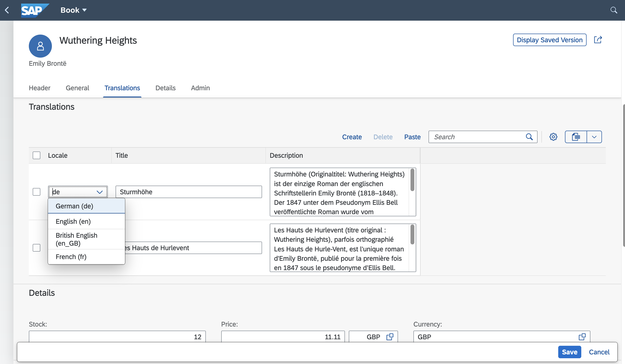The width and height of the screenshot is (625, 364).
Task: Click the Cancel button
Action: [x=599, y=352]
